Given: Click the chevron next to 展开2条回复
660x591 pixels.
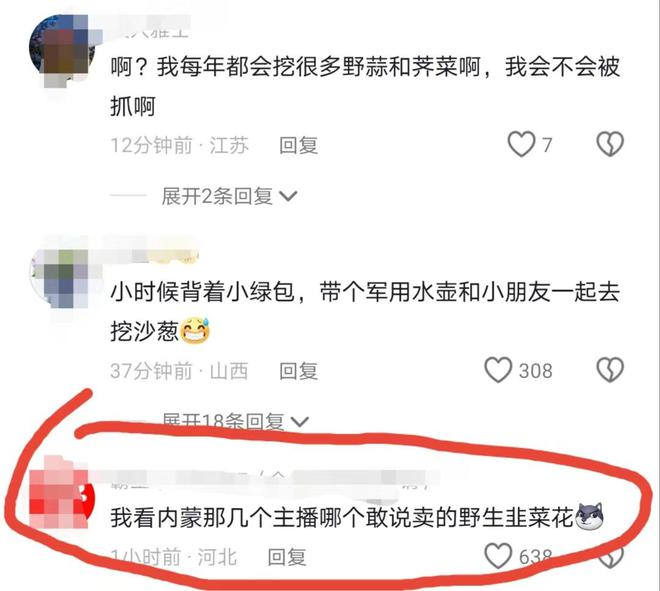Looking at the screenshot, I should pyautogui.click(x=288, y=196).
